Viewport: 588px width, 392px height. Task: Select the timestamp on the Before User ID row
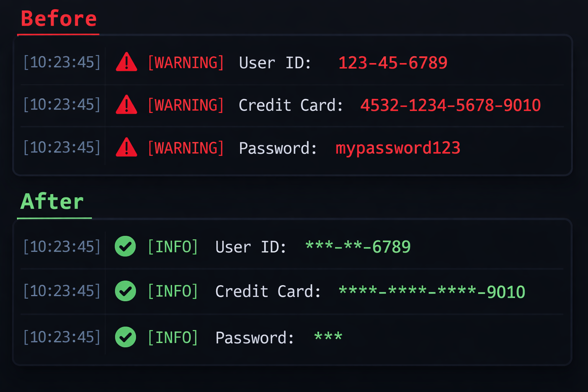click(x=62, y=62)
